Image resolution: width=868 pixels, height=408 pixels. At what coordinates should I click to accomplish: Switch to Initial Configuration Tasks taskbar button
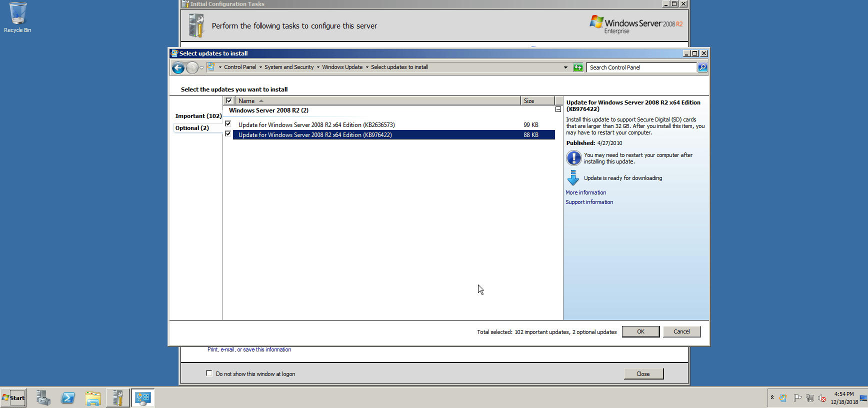click(117, 398)
